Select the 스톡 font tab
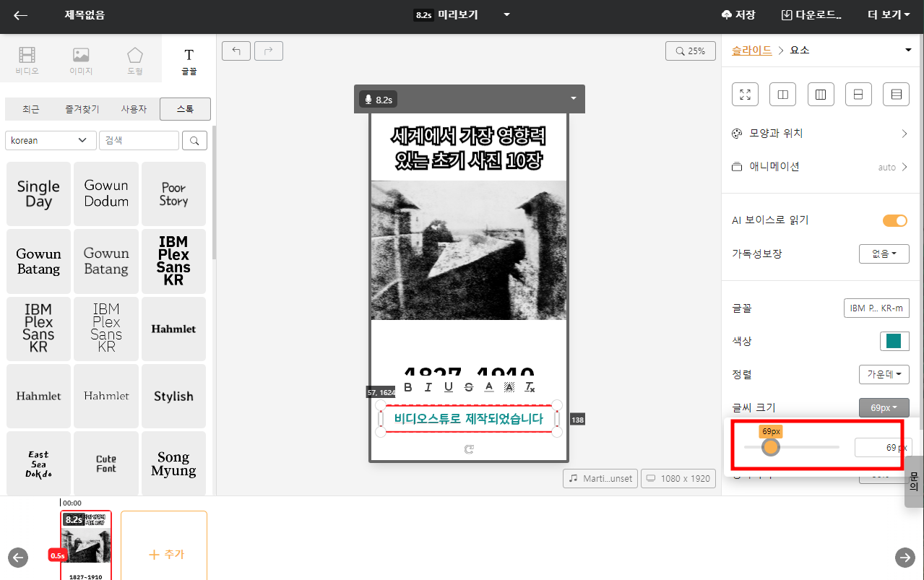The image size is (924, 580). pos(186,109)
